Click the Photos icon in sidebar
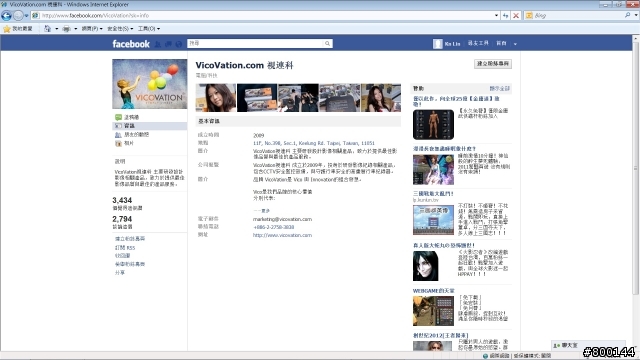The height and width of the screenshot is (360, 640). click(x=118, y=143)
